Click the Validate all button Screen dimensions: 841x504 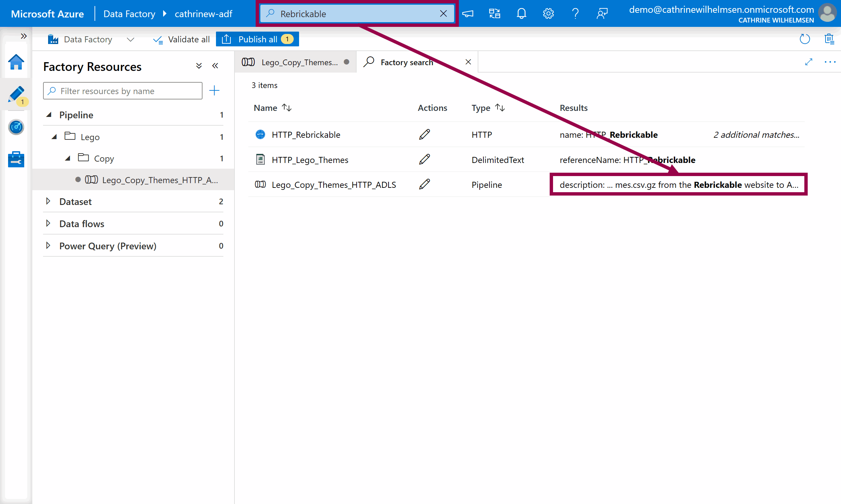pos(182,39)
